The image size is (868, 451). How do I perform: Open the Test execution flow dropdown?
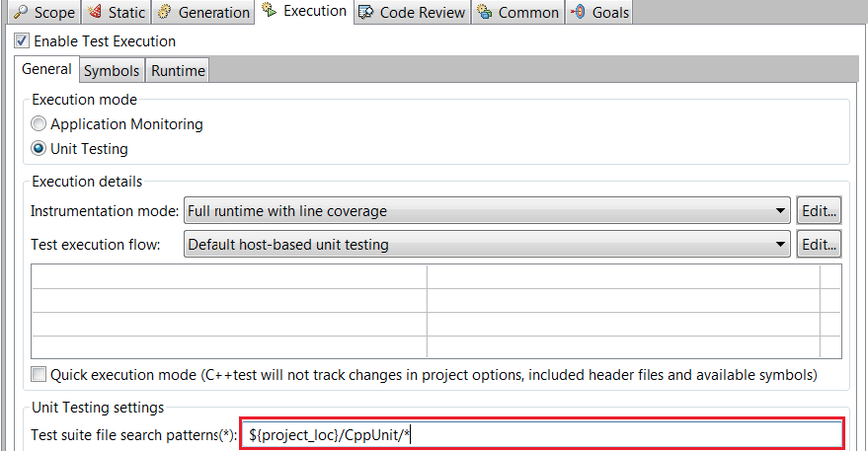tap(487, 244)
